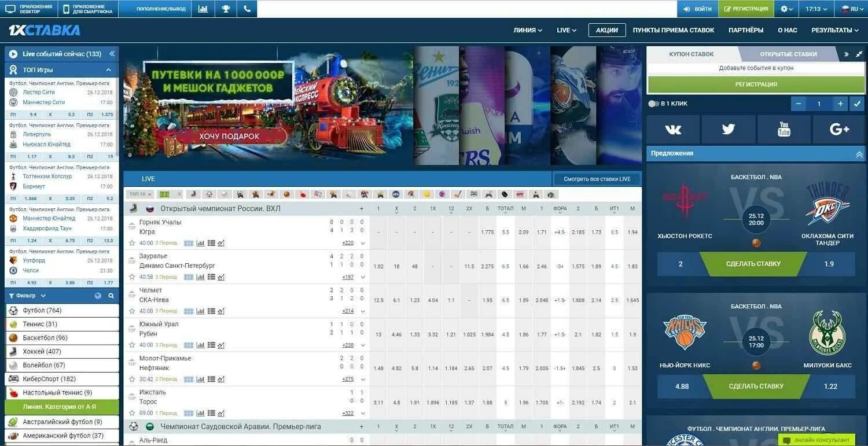Filter live events by UFC icon
Screen dimensions: 868x446
pyautogui.click(x=520, y=194)
